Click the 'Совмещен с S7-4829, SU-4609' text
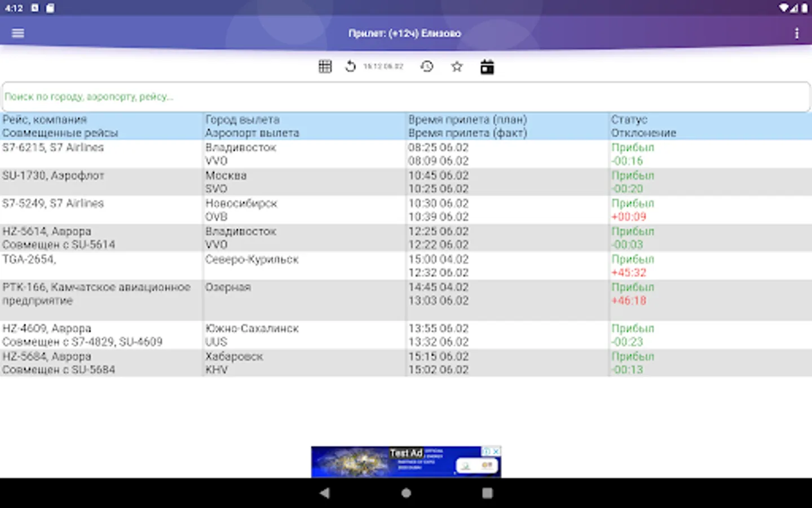812x508 pixels. coord(82,342)
